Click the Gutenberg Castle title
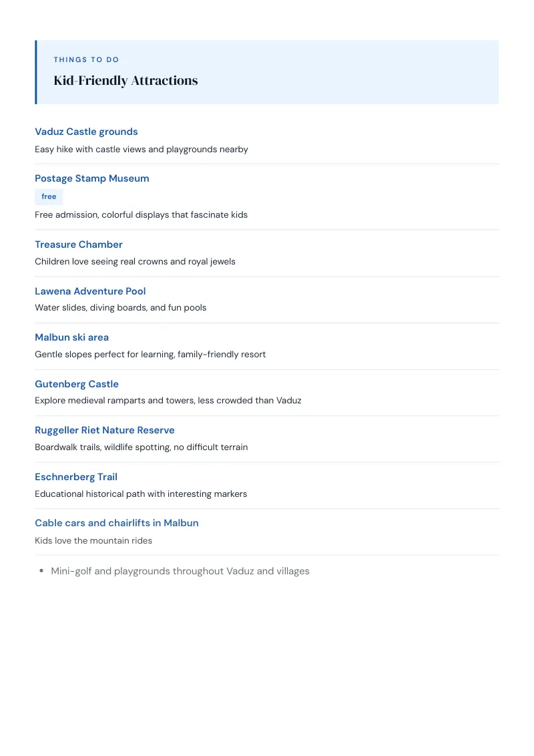Viewport: 534px width, 756px height. click(77, 384)
